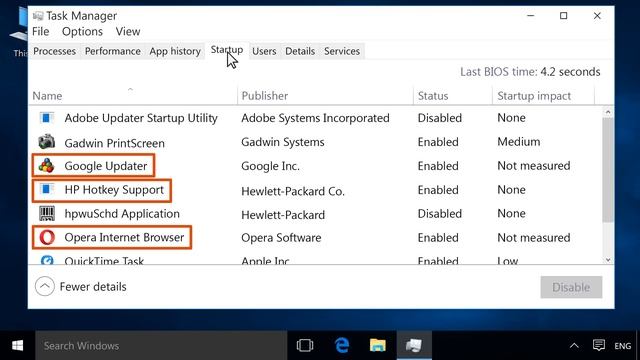This screenshot has width=640, height=360.
Task: Maximize the Task Manager window
Action: 564,16
